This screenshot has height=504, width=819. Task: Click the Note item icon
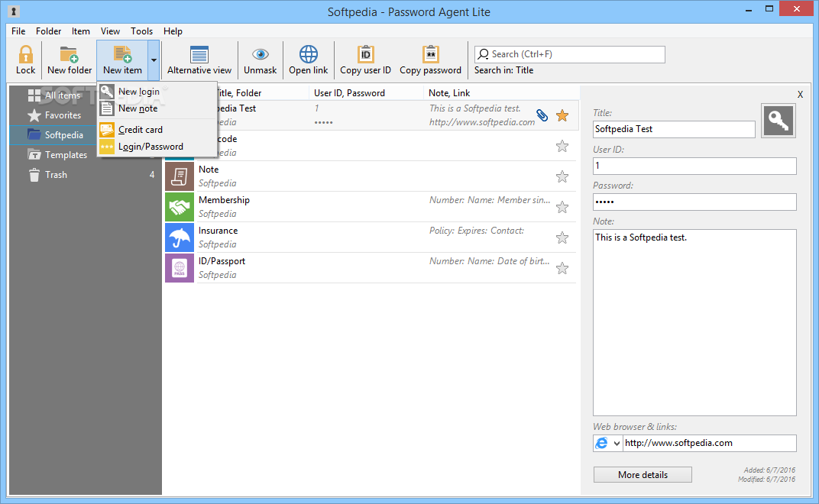pyautogui.click(x=179, y=176)
